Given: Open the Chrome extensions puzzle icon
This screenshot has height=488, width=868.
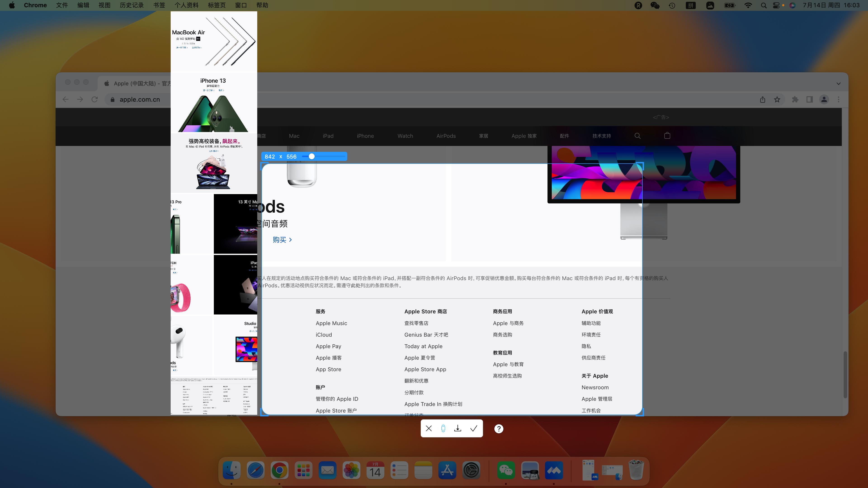Looking at the screenshot, I should [795, 99].
